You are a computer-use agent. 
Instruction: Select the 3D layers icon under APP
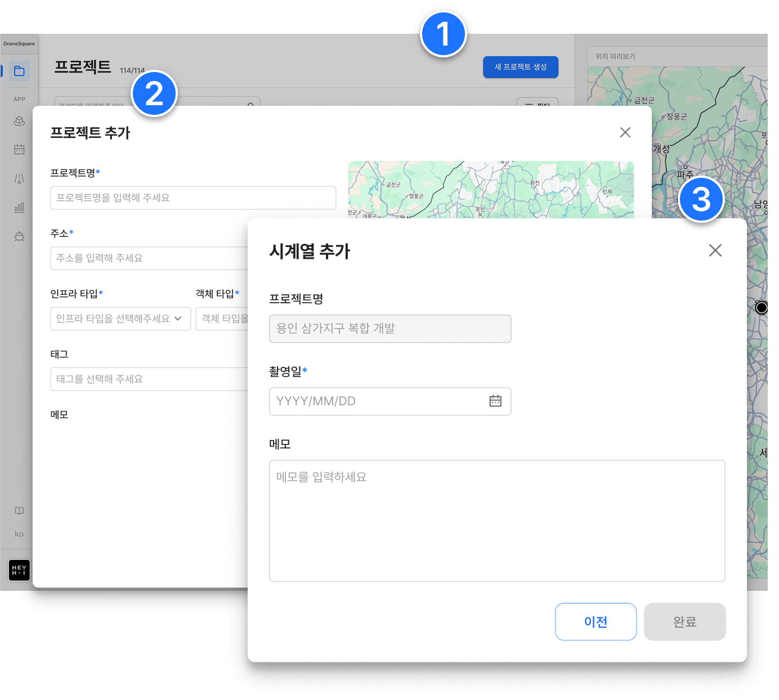coord(19,121)
